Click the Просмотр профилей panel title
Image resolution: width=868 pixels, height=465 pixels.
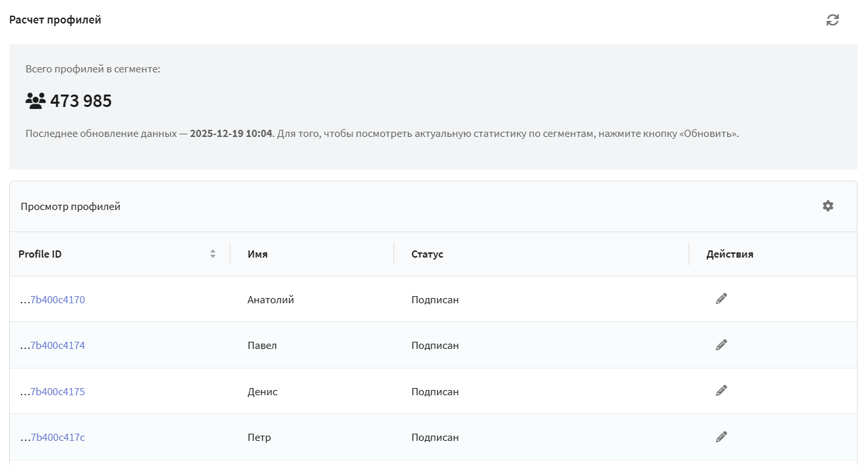tap(70, 207)
